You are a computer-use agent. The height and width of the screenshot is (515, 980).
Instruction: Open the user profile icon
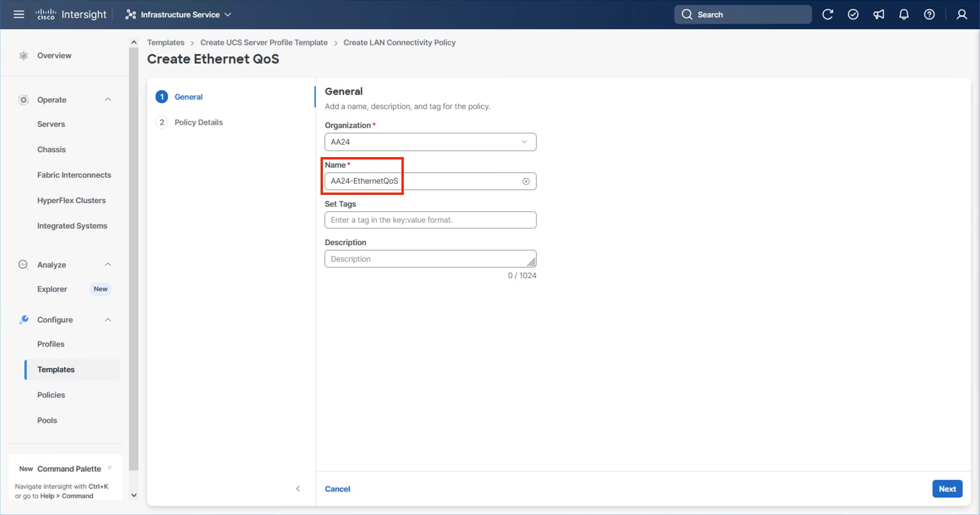[x=962, y=15]
